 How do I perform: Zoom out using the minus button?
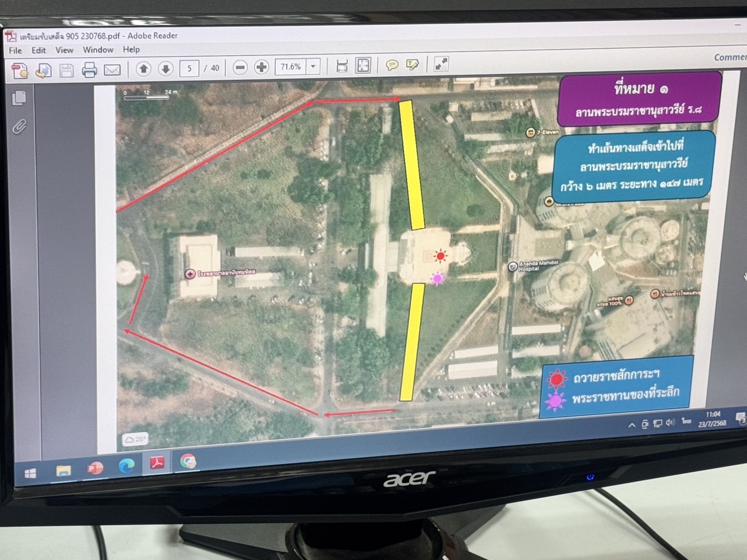(x=240, y=67)
